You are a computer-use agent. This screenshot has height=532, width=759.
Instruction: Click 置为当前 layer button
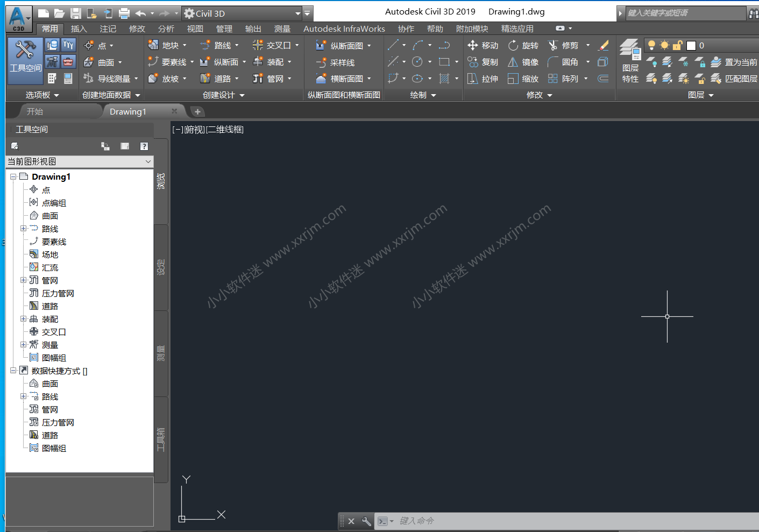734,62
